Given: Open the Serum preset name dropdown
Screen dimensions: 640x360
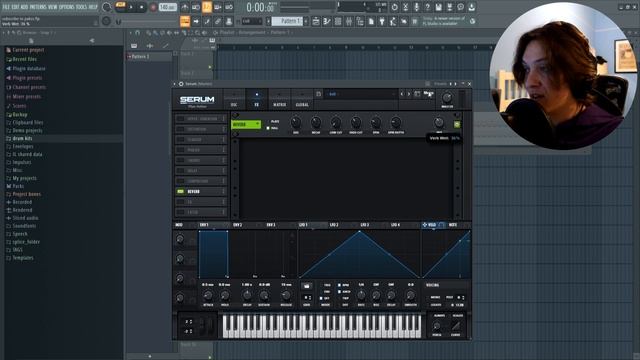Looking at the screenshot, I should tap(361, 94).
